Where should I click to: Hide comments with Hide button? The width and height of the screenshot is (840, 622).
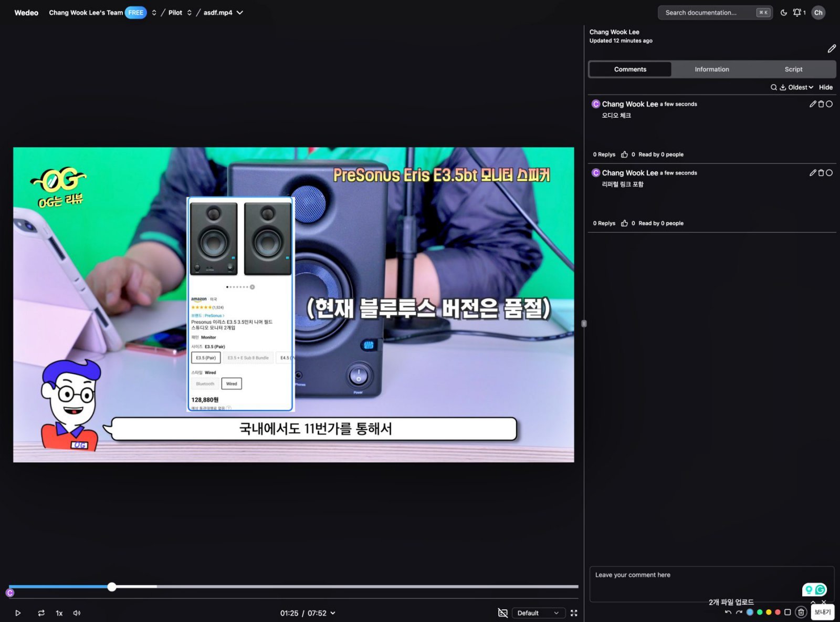[825, 87]
